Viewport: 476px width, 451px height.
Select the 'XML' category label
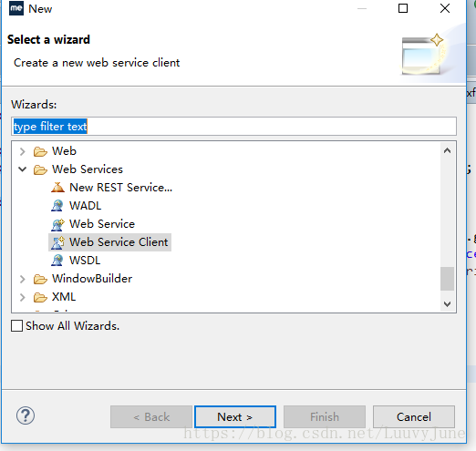pyautogui.click(x=64, y=297)
